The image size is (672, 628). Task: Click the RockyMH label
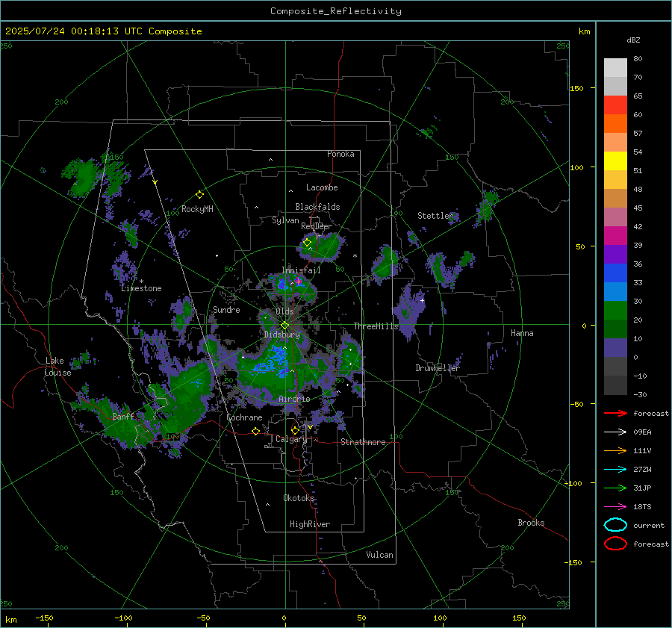coord(197,209)
